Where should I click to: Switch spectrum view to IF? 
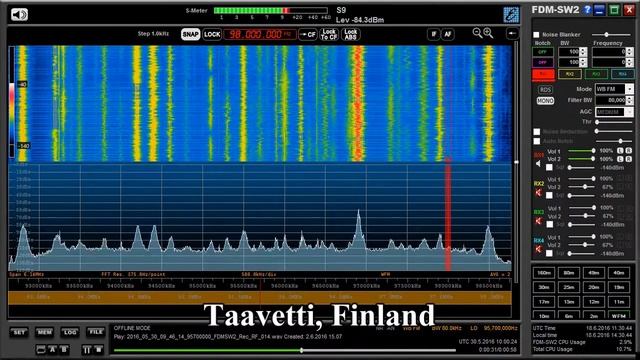pyautogui.click(x=433, y=34)
